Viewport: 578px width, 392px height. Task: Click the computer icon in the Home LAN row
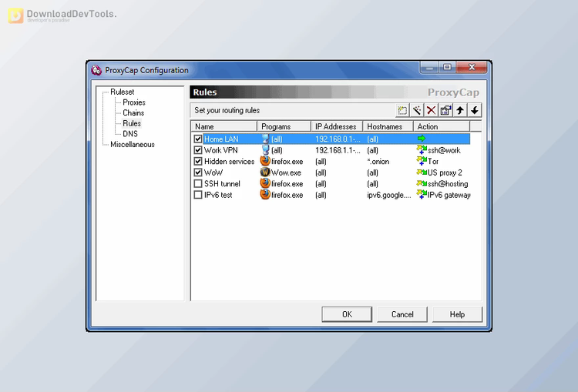click(265, 139)
